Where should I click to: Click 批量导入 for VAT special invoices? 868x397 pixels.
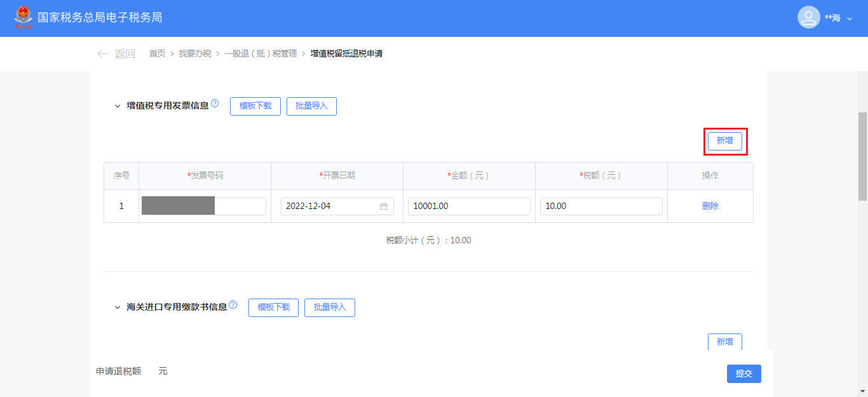[x=311, y=106]
